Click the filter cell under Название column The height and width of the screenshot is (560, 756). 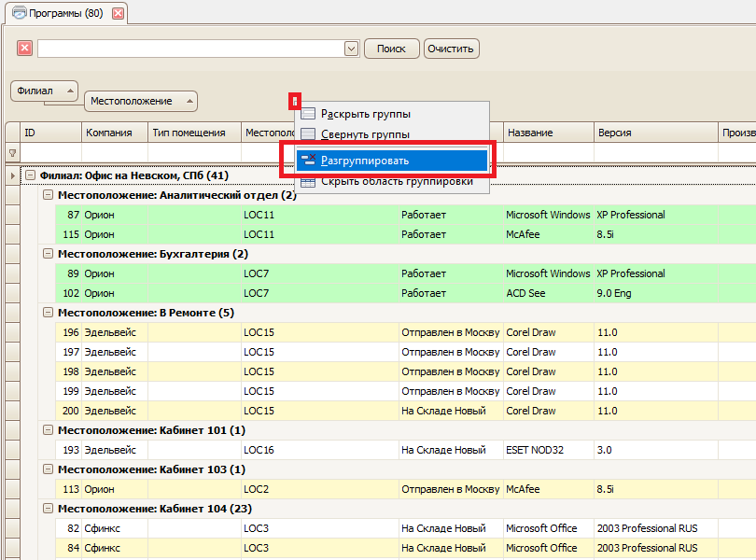pyautogui.click(x=548, y=153)
